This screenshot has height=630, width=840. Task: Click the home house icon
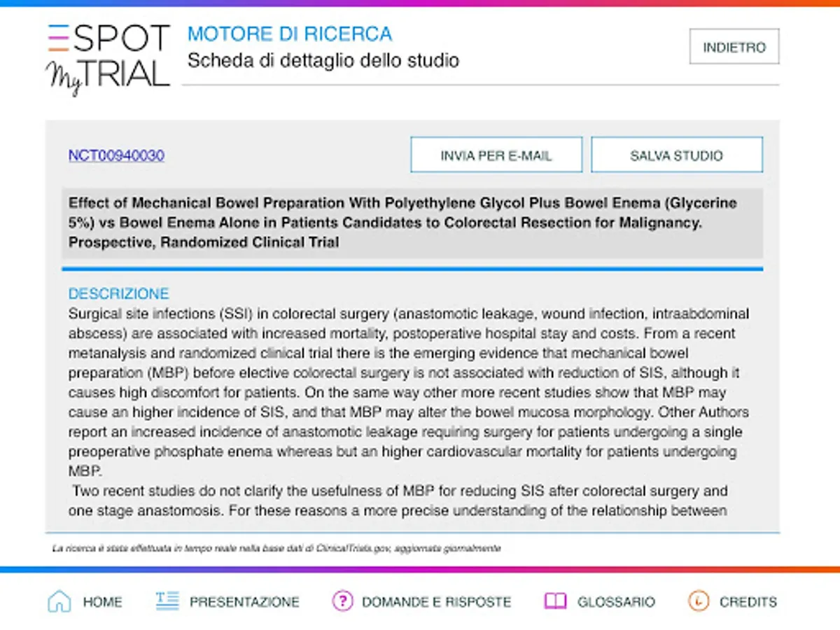pos(59,601)
